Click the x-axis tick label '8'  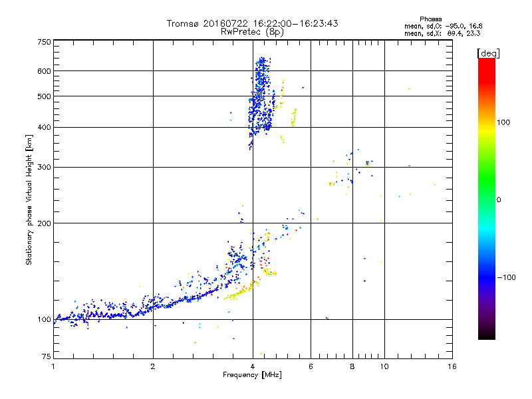[x=352, y=366]
